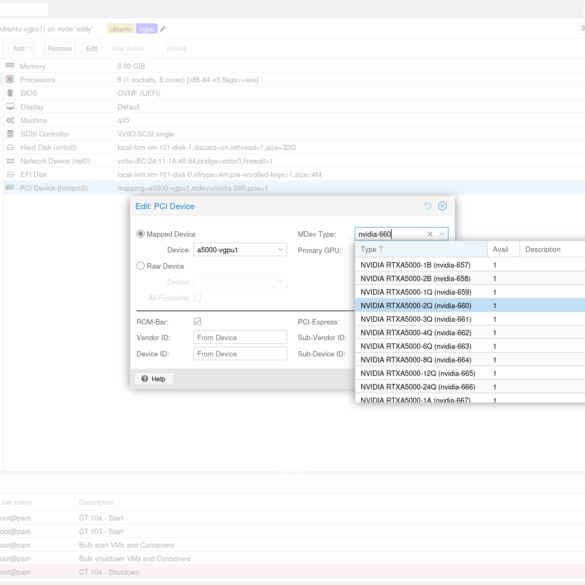The image size is (585, 585).
Task: Edit tags with the pencil icon
Action: [x=163, y=29]
